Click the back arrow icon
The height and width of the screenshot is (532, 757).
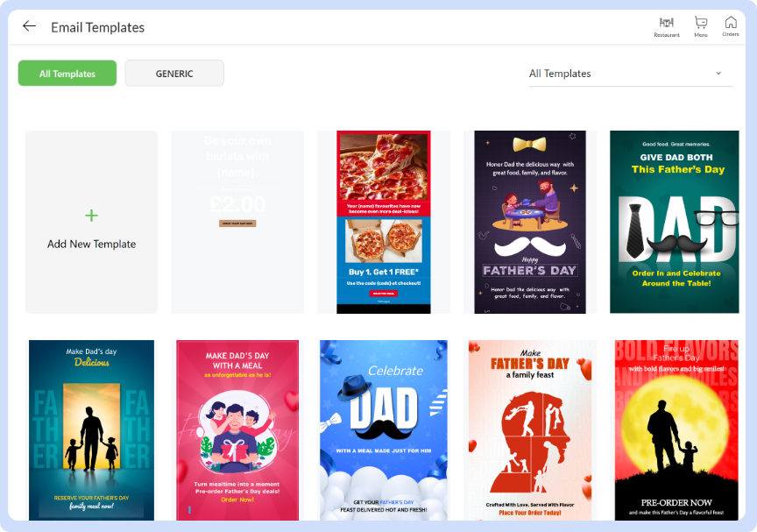point(29,26)
